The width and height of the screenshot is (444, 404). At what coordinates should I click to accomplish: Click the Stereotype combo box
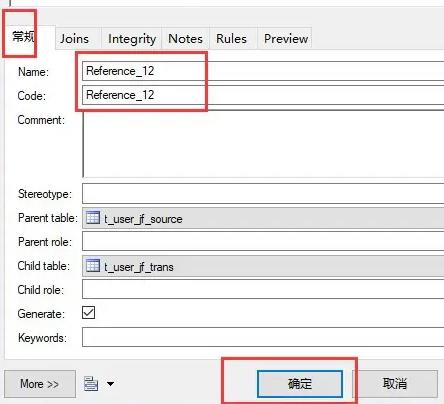263,193
